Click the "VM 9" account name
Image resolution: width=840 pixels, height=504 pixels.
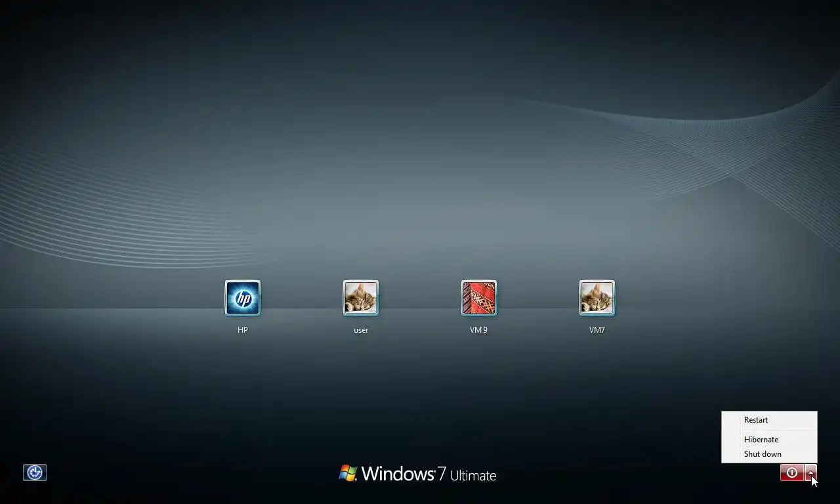pos(479,330)
